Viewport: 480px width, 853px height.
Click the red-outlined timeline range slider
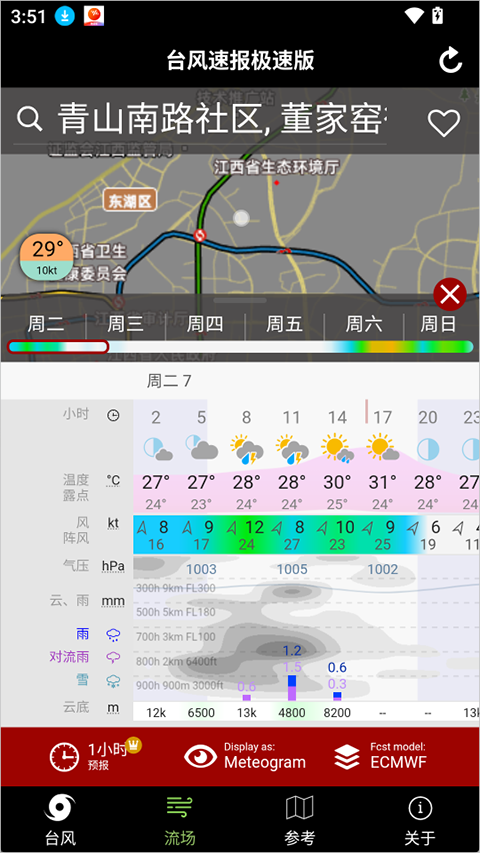pyautogui.click(x=58, y=347)
